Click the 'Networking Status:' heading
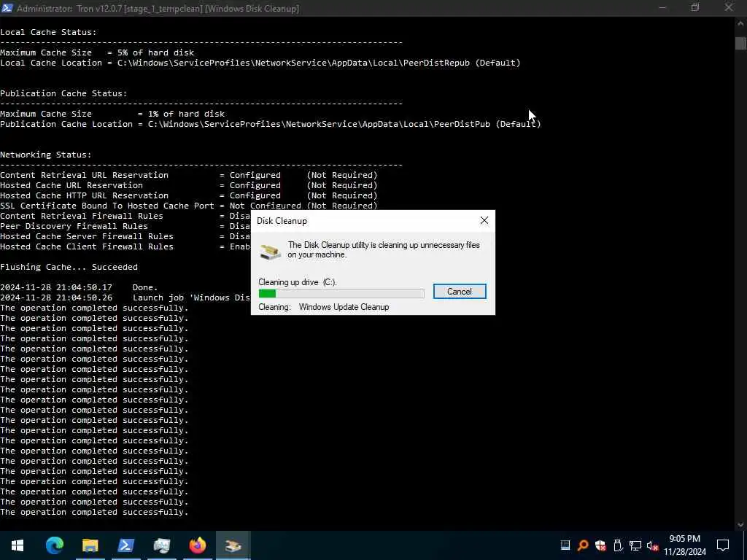The image size is (747, 560). click(46, 155)
